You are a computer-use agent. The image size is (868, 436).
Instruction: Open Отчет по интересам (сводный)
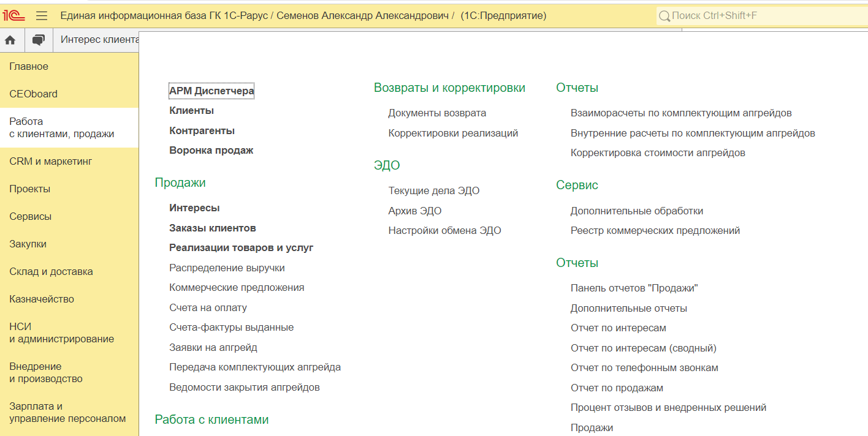point(644,348)
